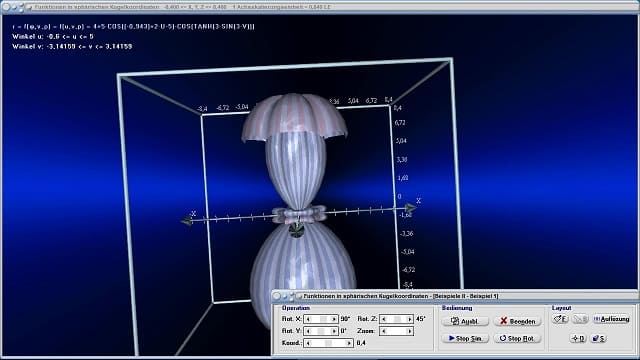
Task: Click the Ausbl. hide button
Action: (465, 321)
